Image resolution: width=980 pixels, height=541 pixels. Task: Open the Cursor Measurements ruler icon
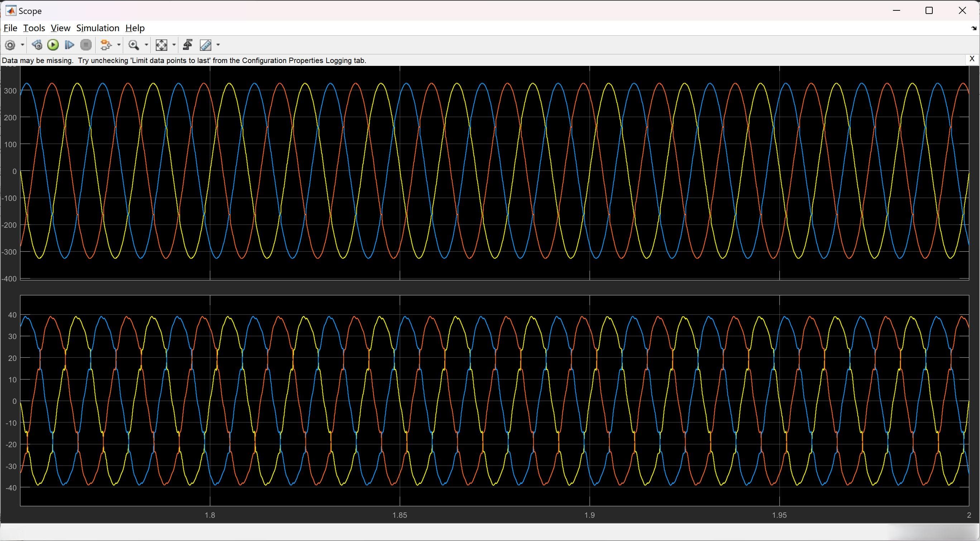(x=206, y=45)
